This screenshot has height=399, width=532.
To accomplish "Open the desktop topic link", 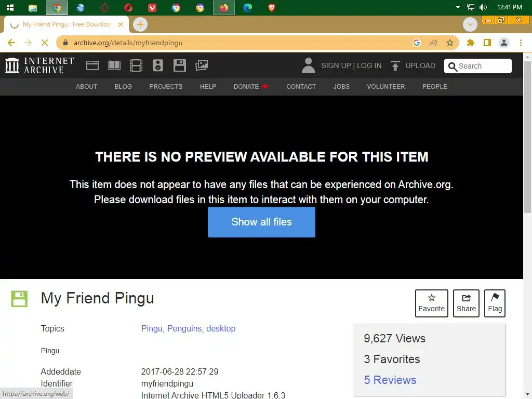I will [221, 328].
